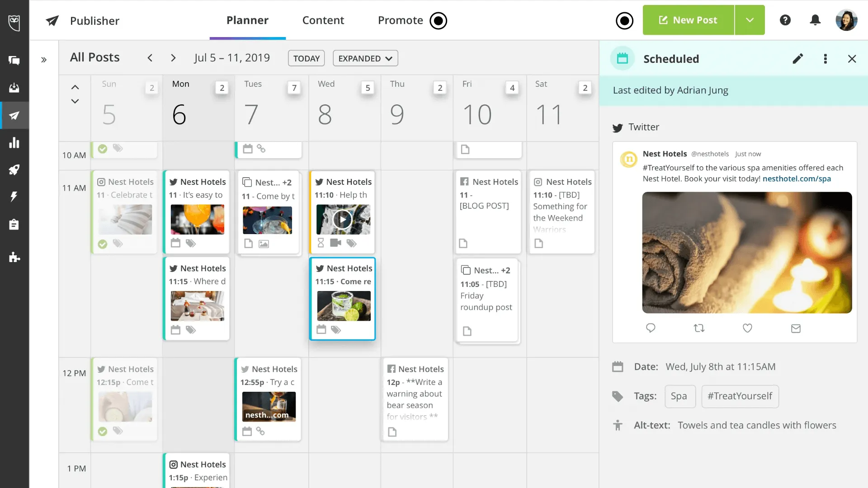Open the Apps puzzle piece icon
This screenshot has width=868, height=488.
tap(14, 258)
